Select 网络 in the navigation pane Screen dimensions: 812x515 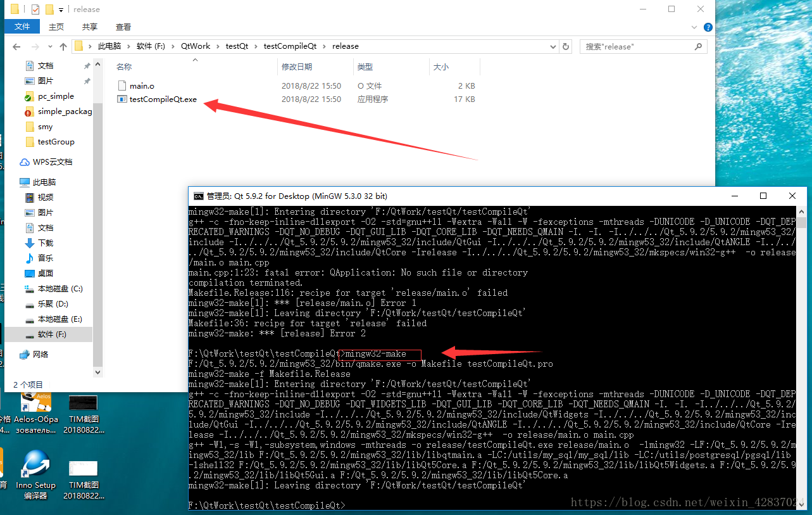41,355
